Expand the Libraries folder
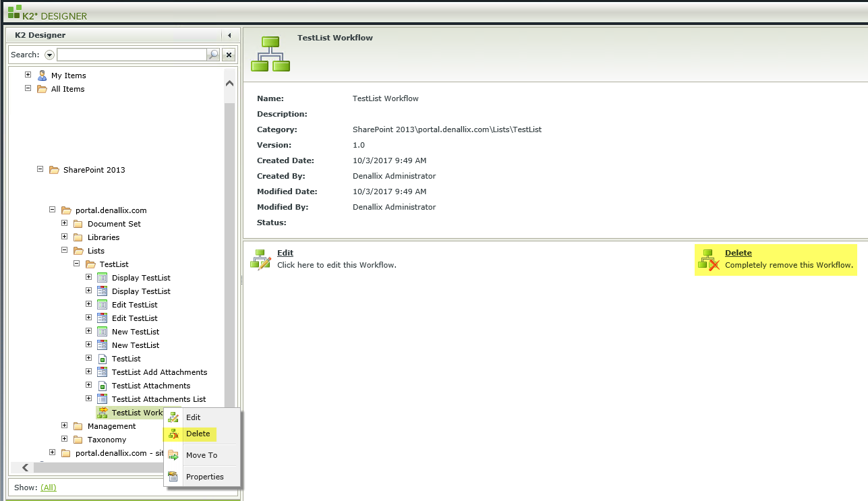The width and height of the screenshot is (868, 501). click(x=64, y=237)
